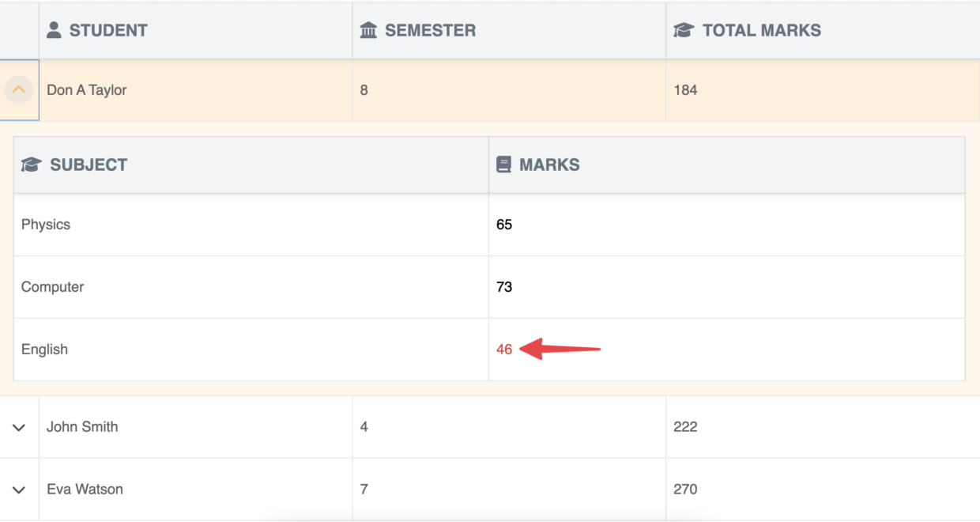This screenshot has height=522, width=980.
Task: Click the graduation cap icon beside Subject
Action: click(x=32, y=165)
